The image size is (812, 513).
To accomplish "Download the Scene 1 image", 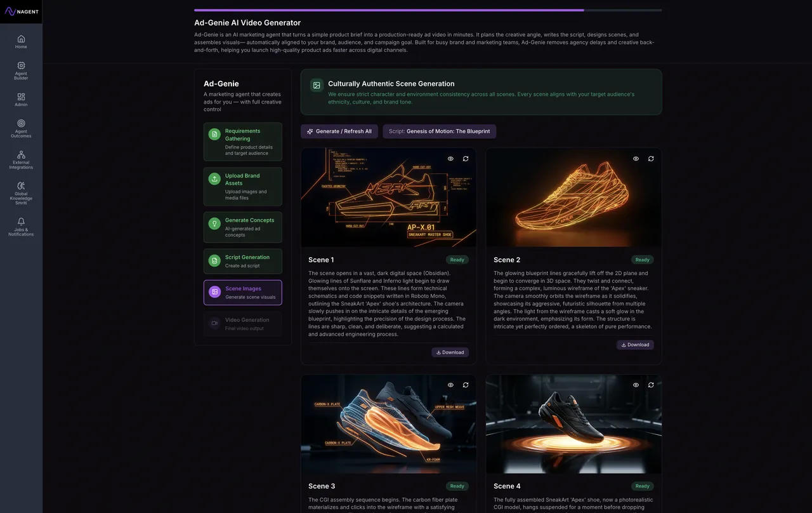I will tap(450, 352).
